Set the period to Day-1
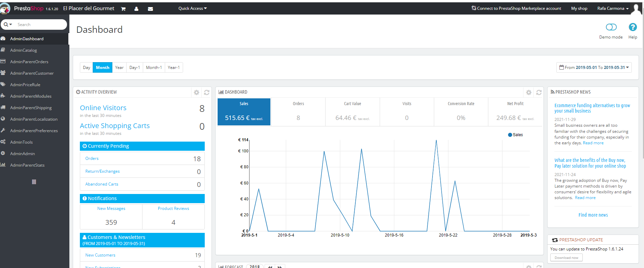The image size is (644, 268). [135, 68]
